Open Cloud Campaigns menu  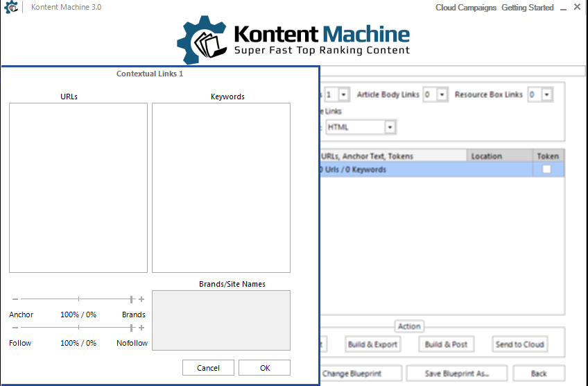(x=466, y=8)
